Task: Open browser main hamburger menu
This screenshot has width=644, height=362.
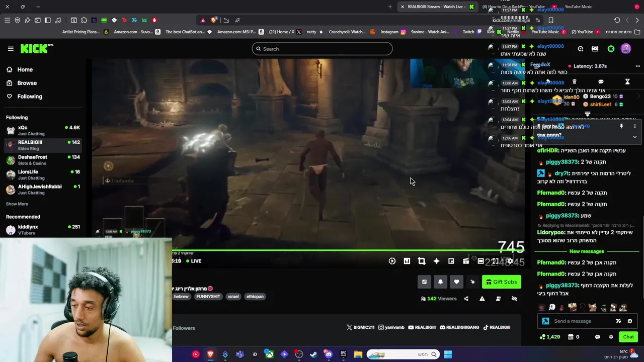Action: point(7,20)
